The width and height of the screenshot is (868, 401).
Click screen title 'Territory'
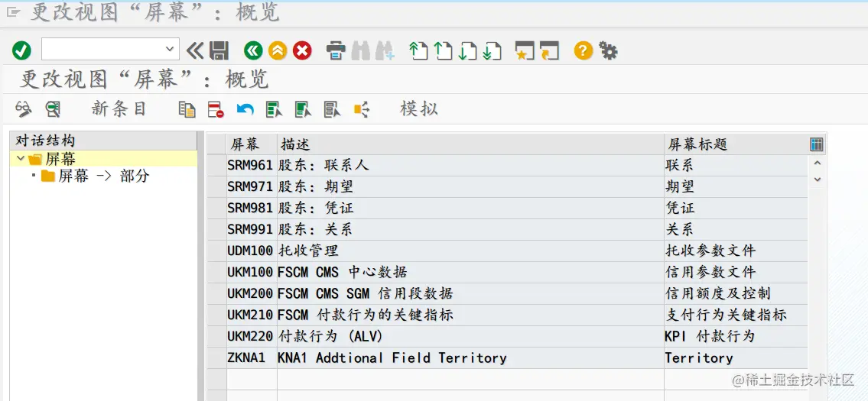point(699,358)
